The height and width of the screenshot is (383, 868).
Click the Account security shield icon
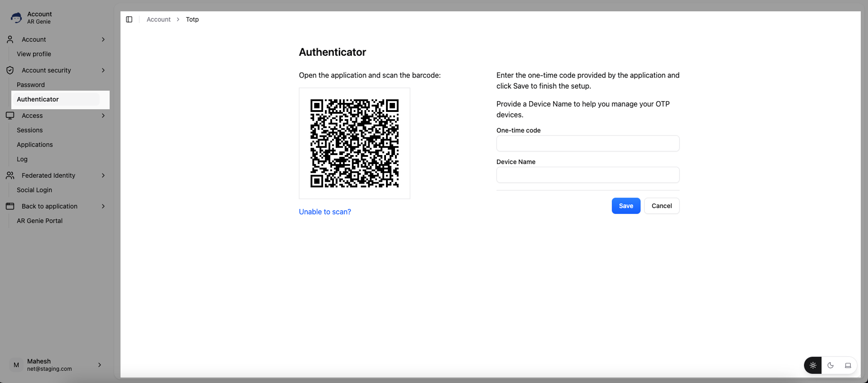pos(10,70)
